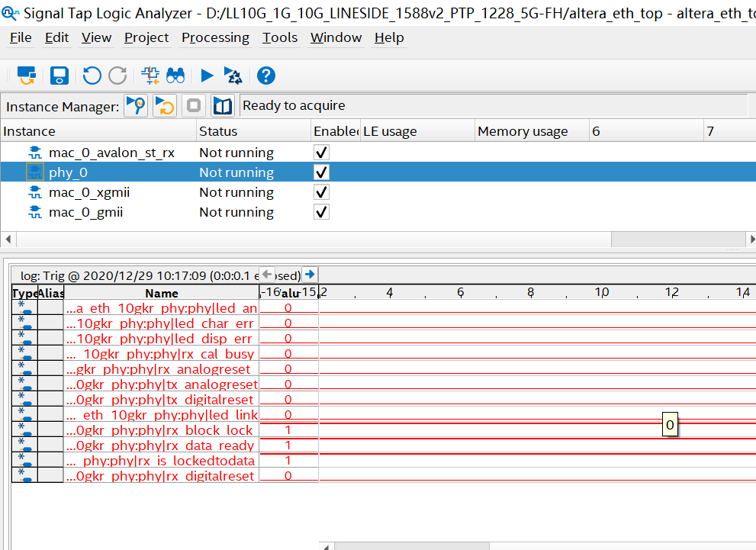Open Help with the question mark icon
The width and height of the screenshot is (756, 550).
coord(265,76)
